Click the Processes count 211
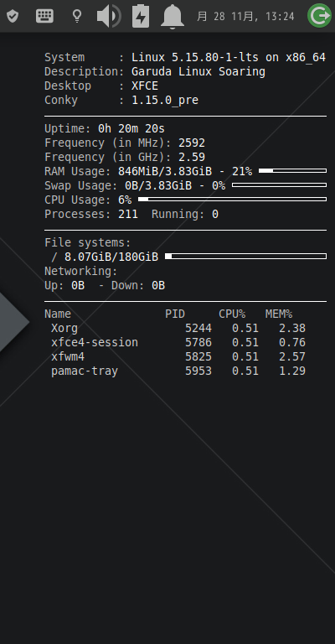Viewport: 335px width, 644px height. pos(128,215)
